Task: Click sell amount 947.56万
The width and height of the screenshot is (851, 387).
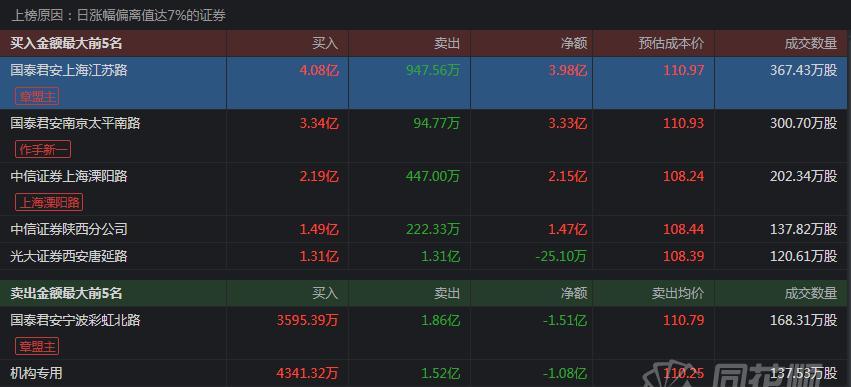Action: pos(433,70)
